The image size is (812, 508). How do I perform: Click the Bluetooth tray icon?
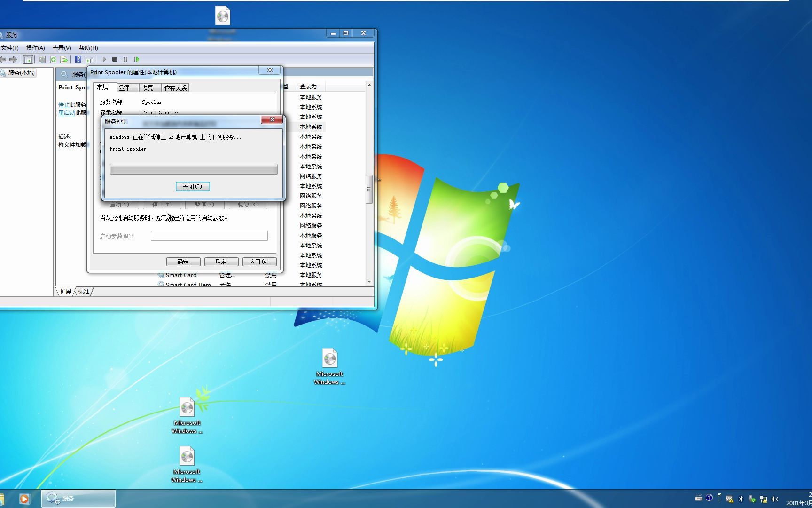(x=741, y=499)
